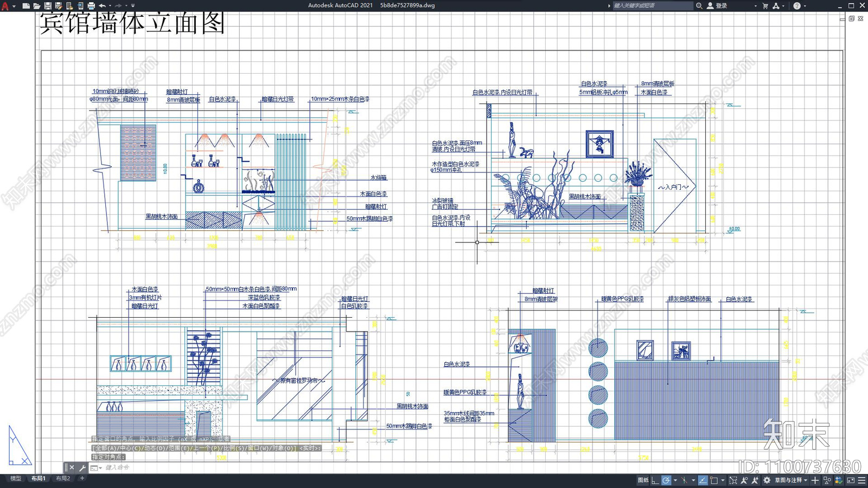Viewport: 868px width, 488px height.
Task: Toggle Ortho mode in status bar
Action: click(x=655, y=480)
